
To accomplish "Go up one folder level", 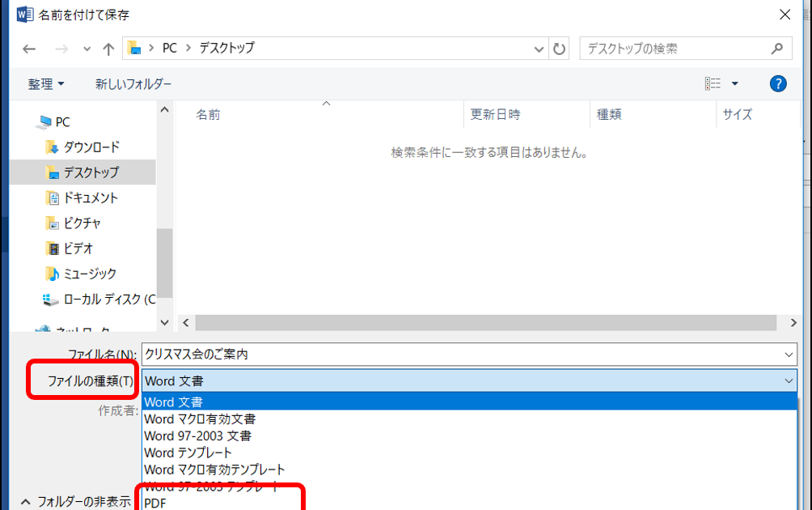I will pos(108,49).
